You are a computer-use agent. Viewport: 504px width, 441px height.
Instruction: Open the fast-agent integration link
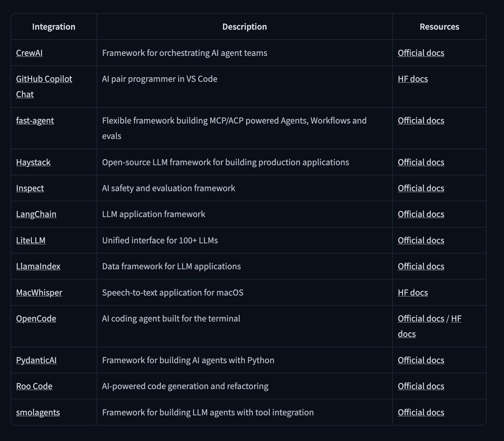[35, 121]
